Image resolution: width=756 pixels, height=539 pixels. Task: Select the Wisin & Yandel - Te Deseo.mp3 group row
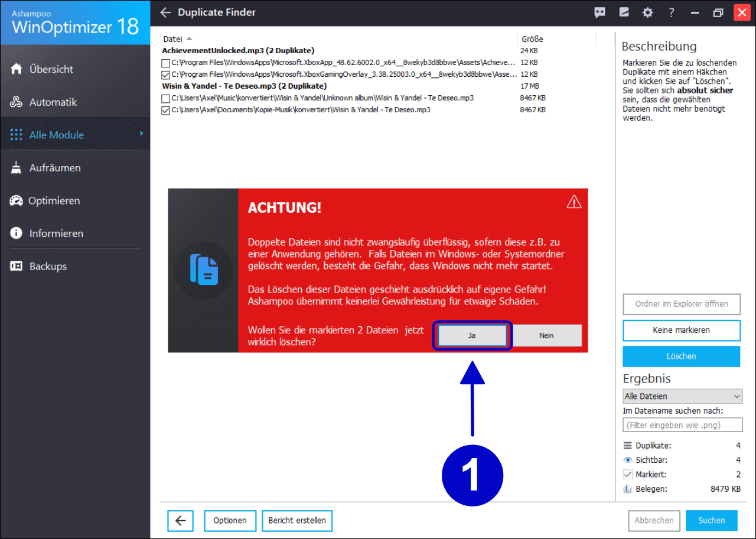point(244,86)
